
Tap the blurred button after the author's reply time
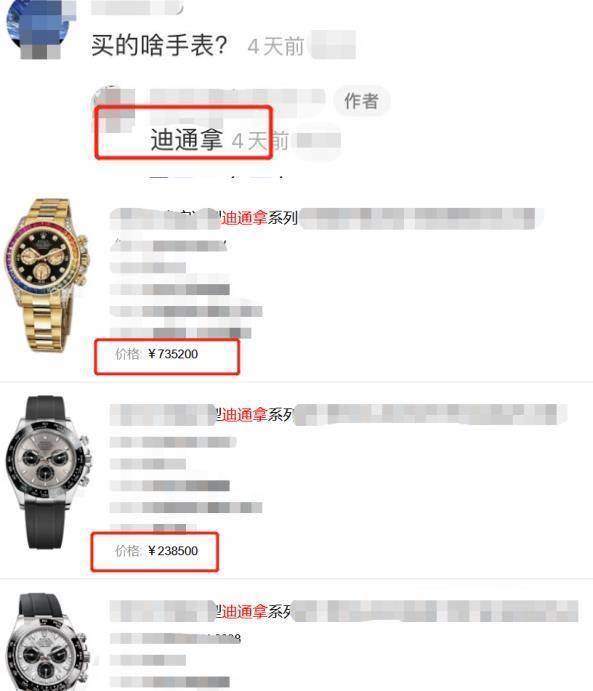[x=318, y=141]
